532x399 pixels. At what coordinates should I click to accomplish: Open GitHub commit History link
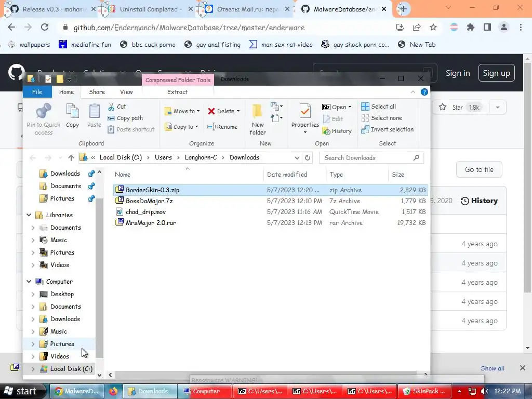[479, 201]
